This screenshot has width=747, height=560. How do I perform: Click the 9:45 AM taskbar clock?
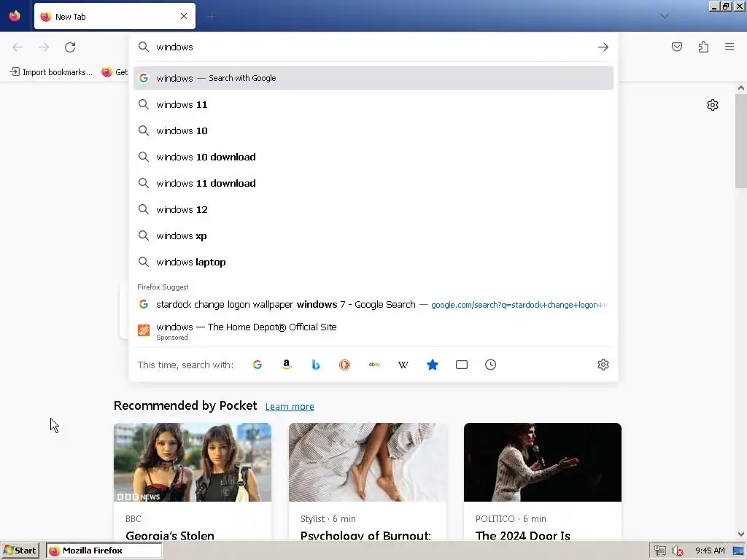coord(710,551)
